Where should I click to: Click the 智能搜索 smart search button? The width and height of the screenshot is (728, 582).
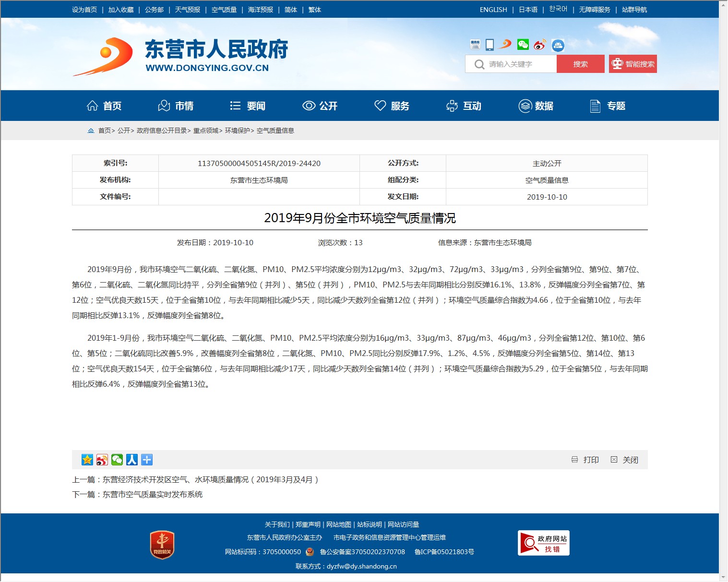click(x=633, y=64)
